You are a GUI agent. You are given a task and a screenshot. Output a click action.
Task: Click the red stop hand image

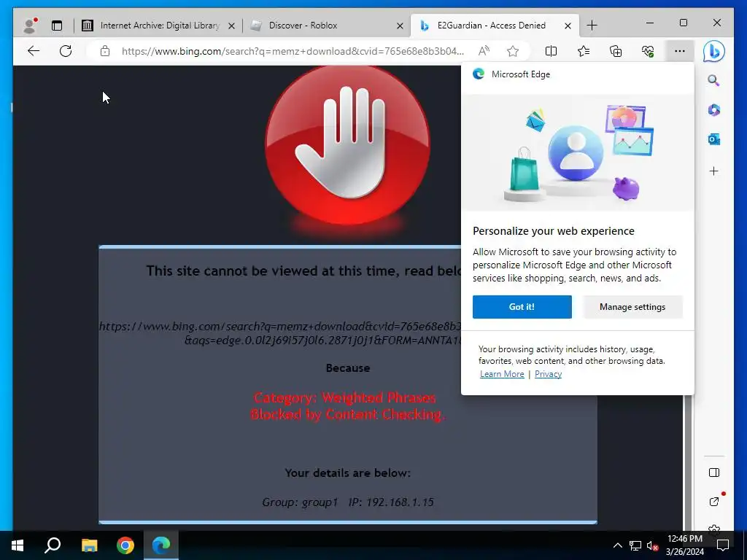[347, 145]
